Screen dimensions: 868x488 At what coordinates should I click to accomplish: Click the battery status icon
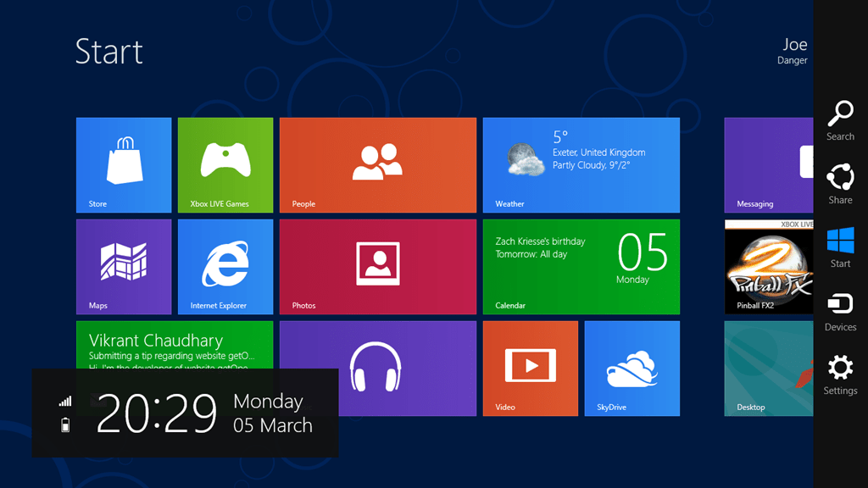(x=65, y=425)
